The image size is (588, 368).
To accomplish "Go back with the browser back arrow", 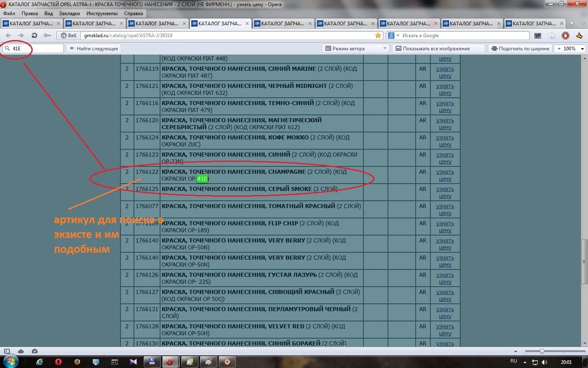I will 9,36.
